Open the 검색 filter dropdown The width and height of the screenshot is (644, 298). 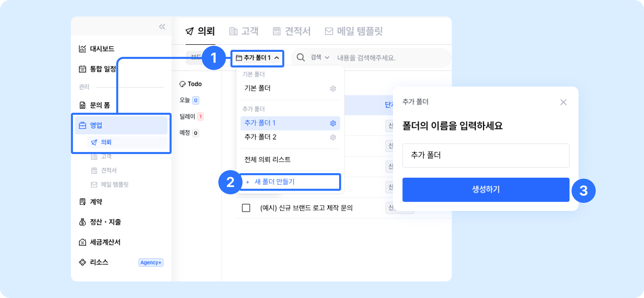[x=320, y=58]
